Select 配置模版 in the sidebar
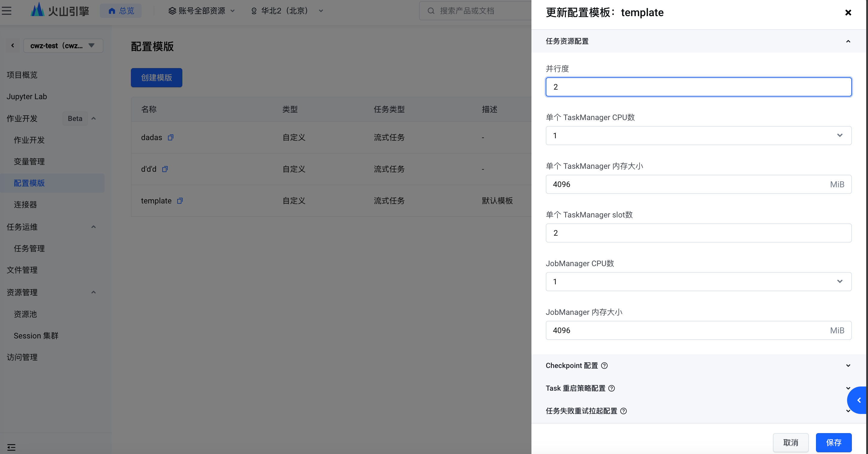 [x=52, y=183]
